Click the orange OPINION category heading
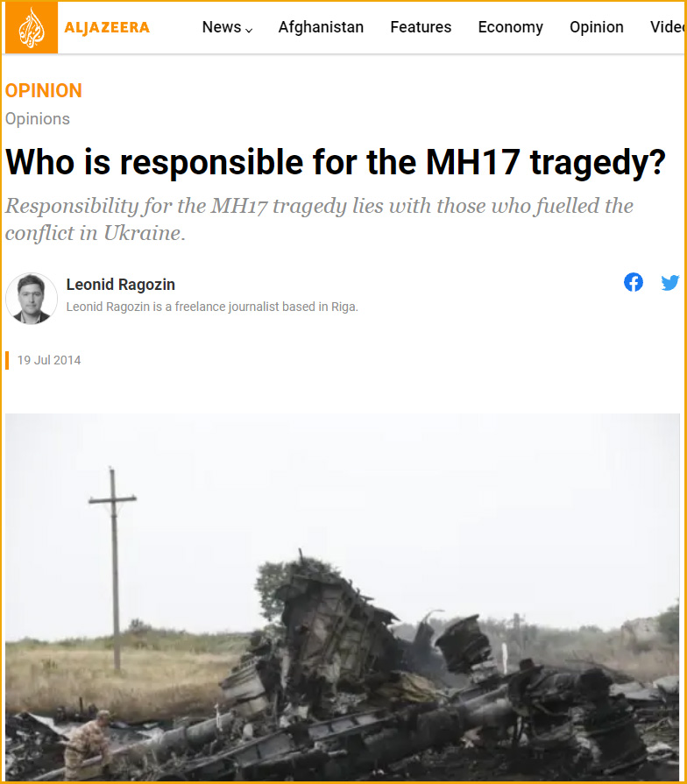 (44, 90)
